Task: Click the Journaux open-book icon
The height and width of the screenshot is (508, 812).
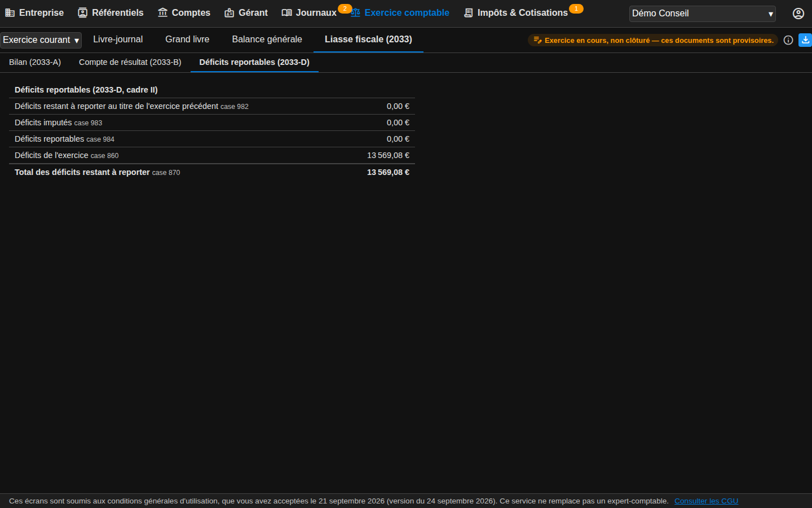Action: pyautogui.click(x=286, y=12)
